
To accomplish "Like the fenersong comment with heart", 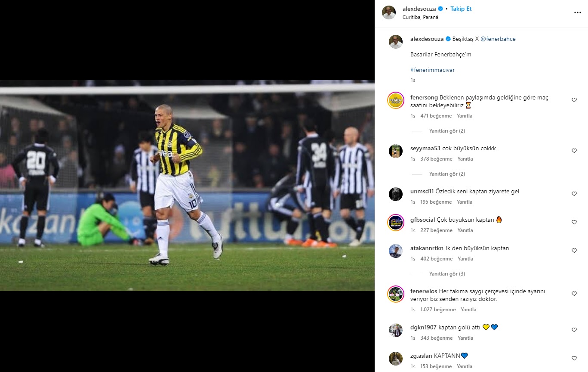I will tap(574, 100).
